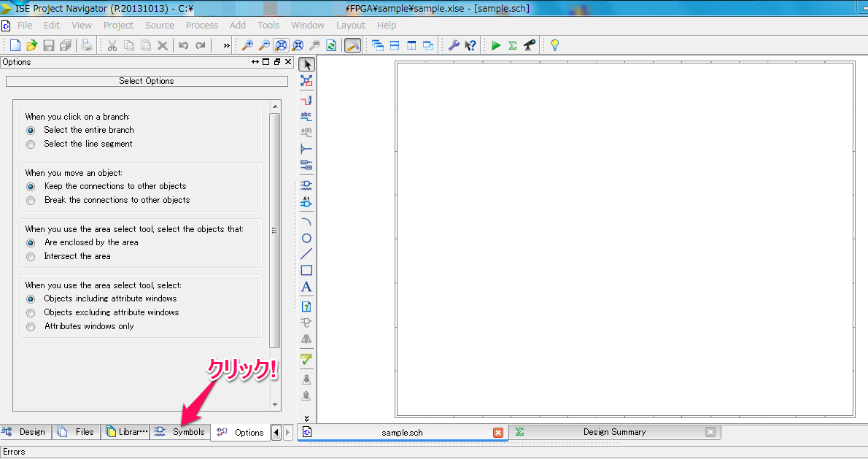
Task: Click the Zoom In magnifier icon
Action: pyautogui.click(x=247, y=45)
